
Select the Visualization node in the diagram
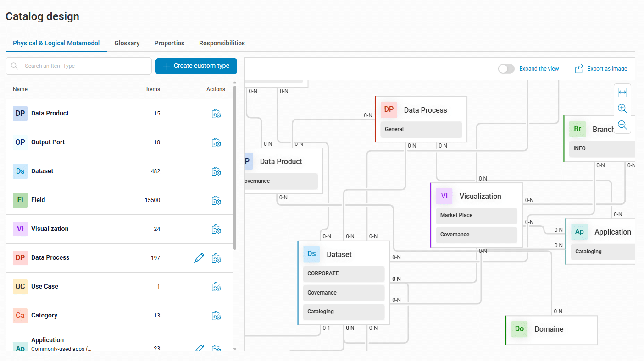click(x=480, y=196)
